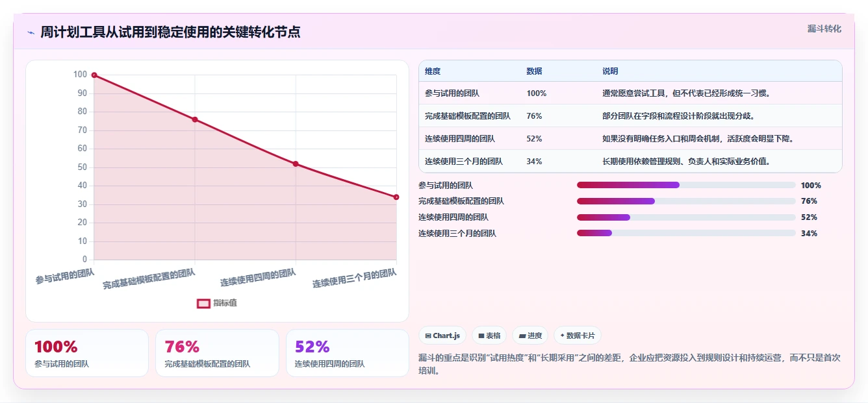Open the 52% 连续使用四周的团队 stat card
Image resolution: width=868 pixels, height=403 pixels.
point(348,353)
